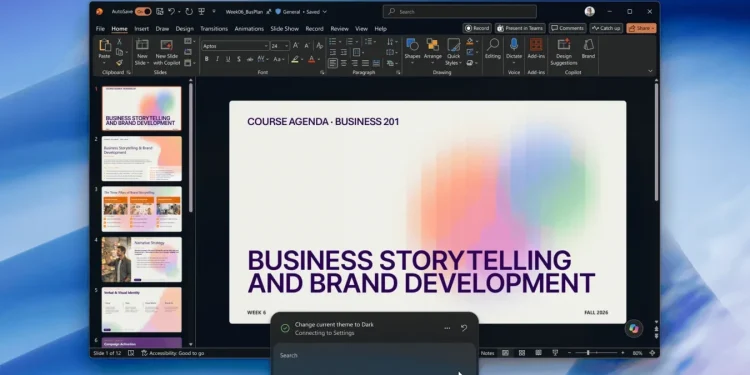Viewport: 750px width, 375px height.
Task: Select slide 4 Narrative Strategy thumbnail
Action: pyautogui.click(x=142, y=259)
